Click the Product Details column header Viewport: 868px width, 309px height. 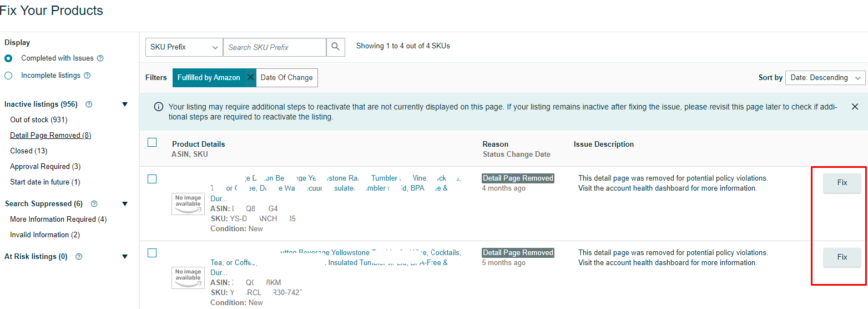[199, 144]
